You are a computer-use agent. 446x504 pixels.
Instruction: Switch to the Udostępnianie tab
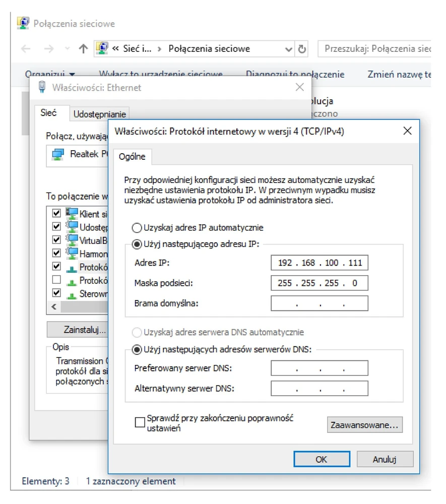(100, 114)
